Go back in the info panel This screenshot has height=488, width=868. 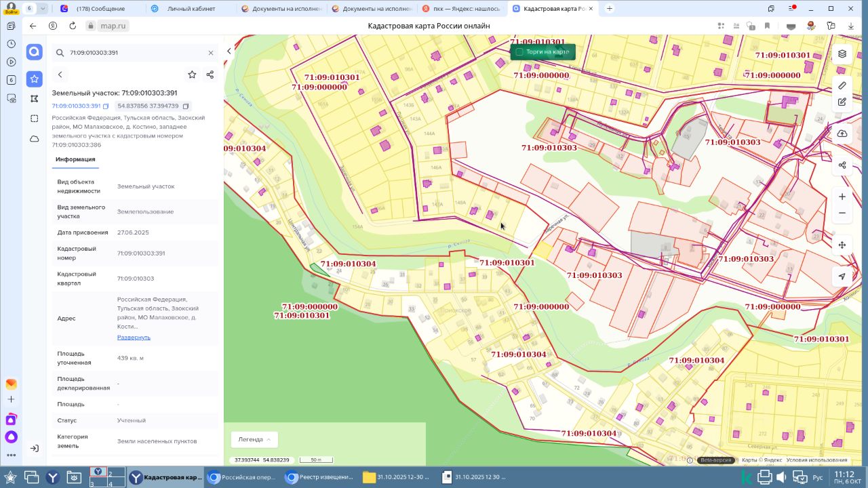(60, 75)
